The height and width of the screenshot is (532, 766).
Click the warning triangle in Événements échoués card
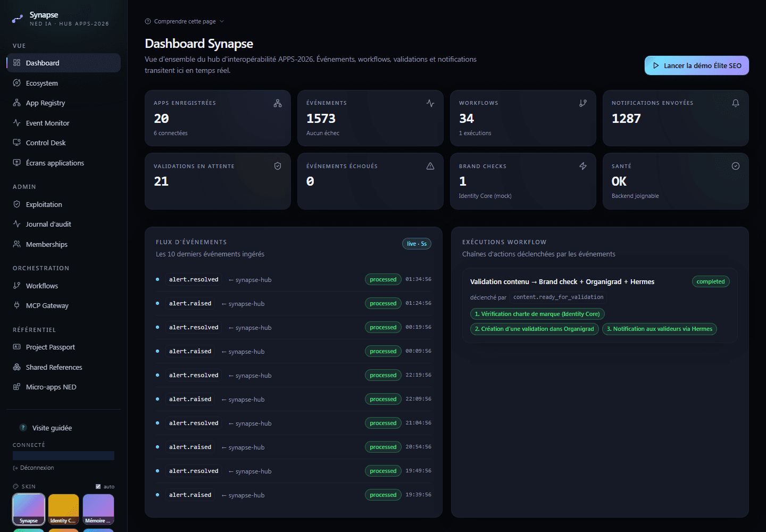[430, 166]
